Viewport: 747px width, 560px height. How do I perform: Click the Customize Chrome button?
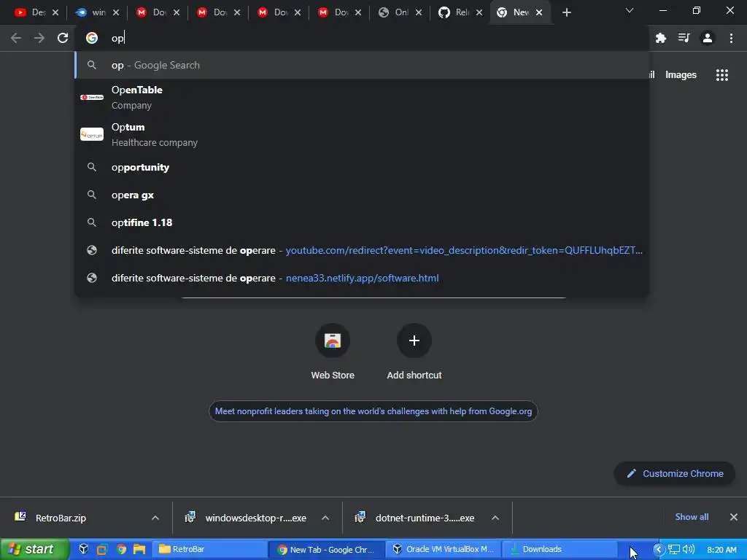point(675,473)
